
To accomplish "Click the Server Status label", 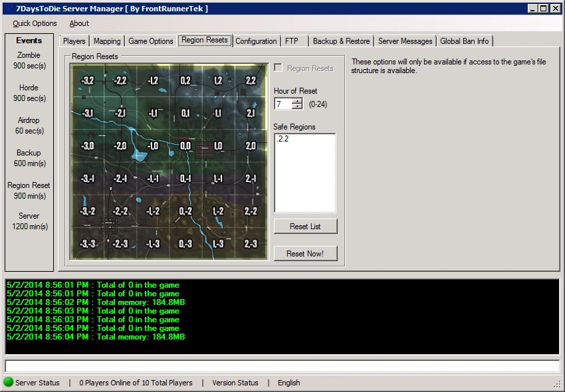I will 37,383.
